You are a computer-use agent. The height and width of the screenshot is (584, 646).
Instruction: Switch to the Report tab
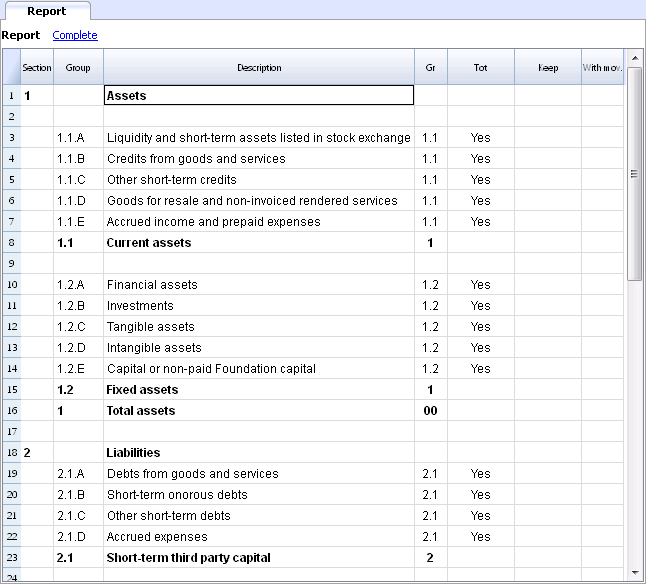[47, 11]
